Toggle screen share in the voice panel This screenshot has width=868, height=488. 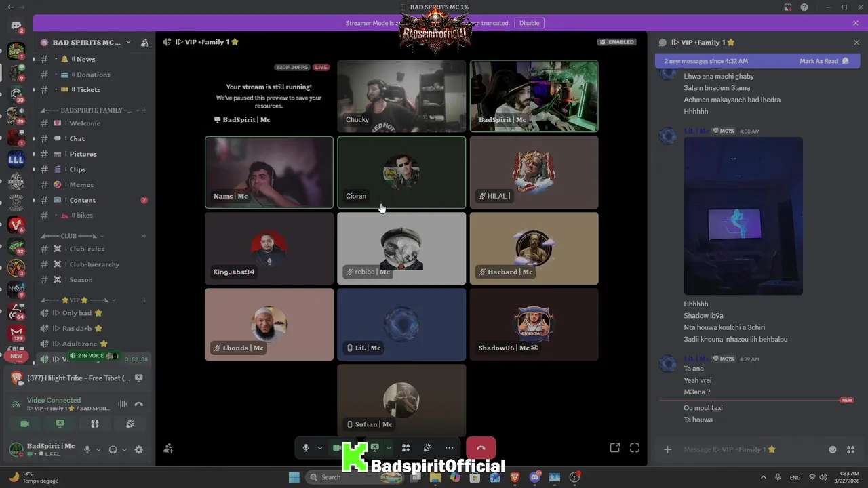click(x=60, y=424)
